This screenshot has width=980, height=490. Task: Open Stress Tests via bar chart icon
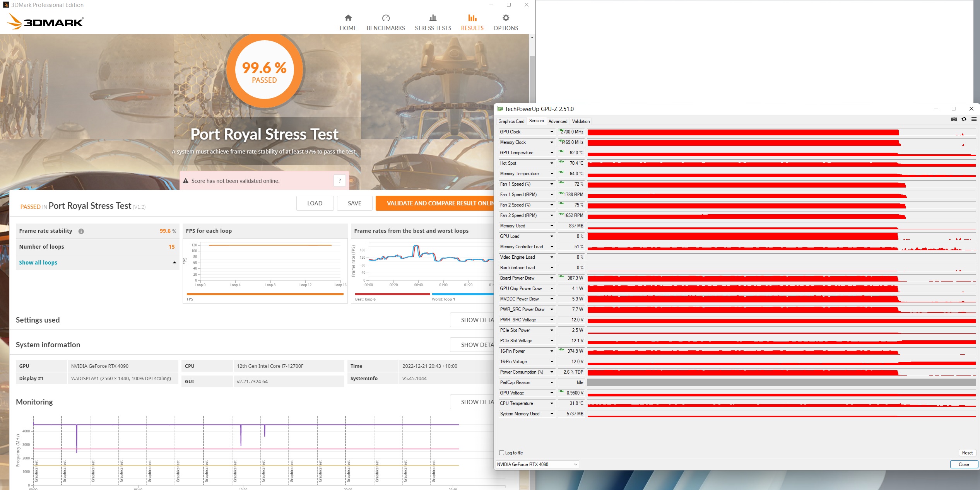(x=433, y=18)
